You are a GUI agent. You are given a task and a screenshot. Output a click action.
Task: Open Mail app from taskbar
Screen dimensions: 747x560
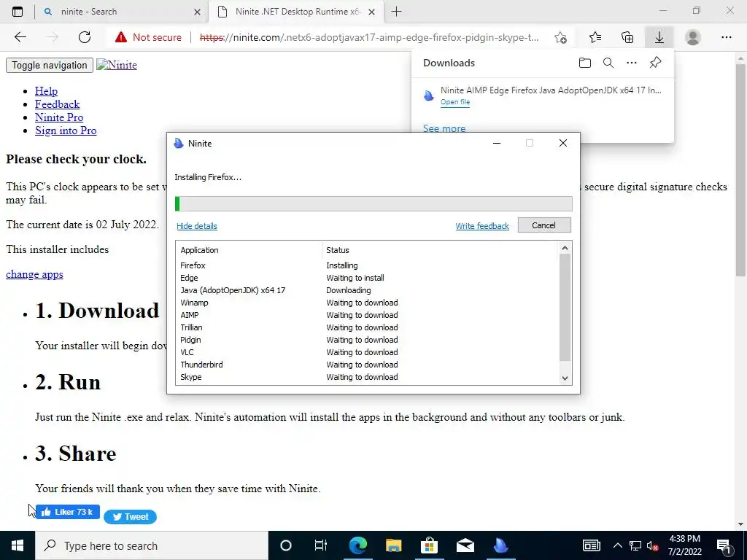465,545
